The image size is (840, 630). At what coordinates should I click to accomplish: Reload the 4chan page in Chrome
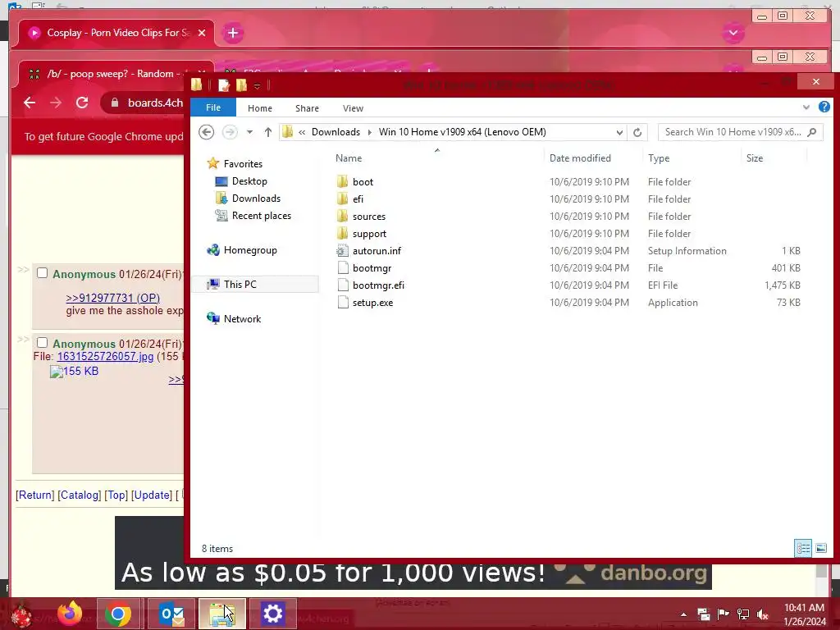click(x=82, y=103)
